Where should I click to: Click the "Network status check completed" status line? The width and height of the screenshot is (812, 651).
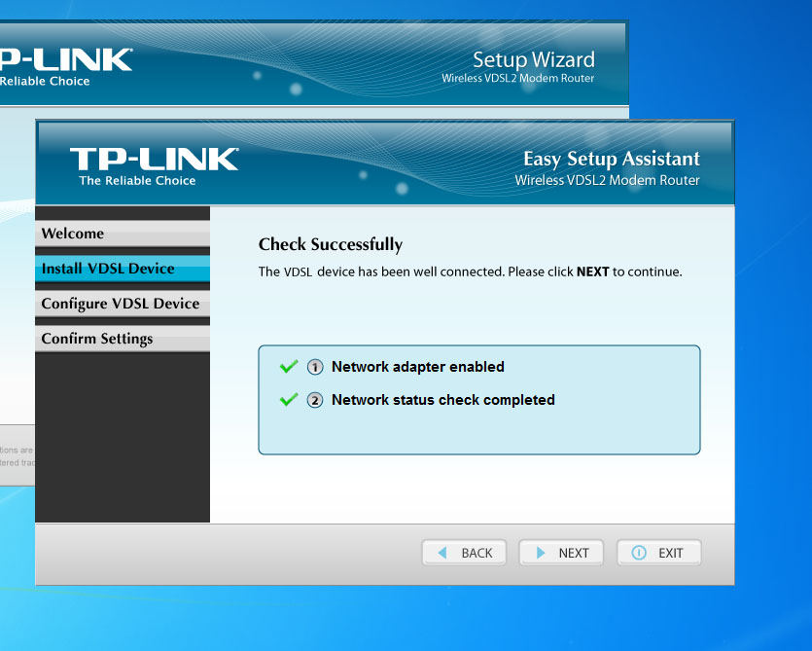coord(442,400)
